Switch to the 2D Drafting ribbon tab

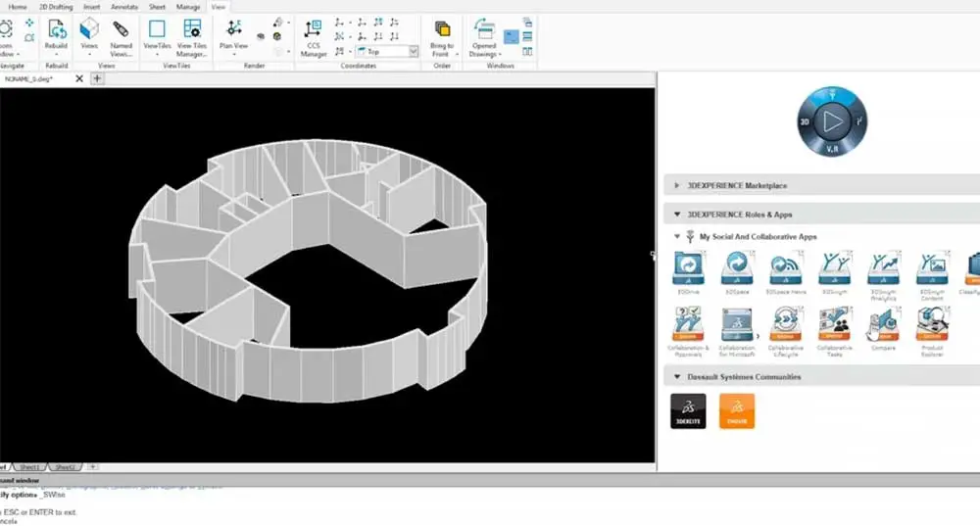click(56, 7)
